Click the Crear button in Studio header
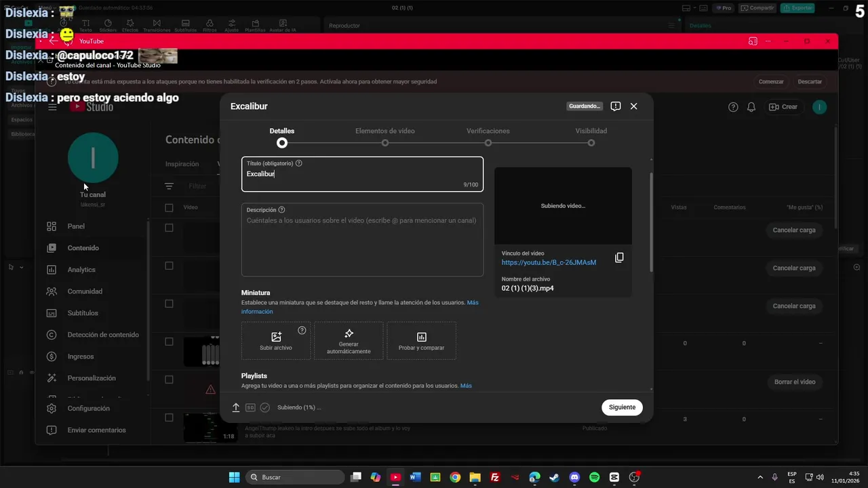This screenshot has width=868, height=488. click(x=783, y=107)
